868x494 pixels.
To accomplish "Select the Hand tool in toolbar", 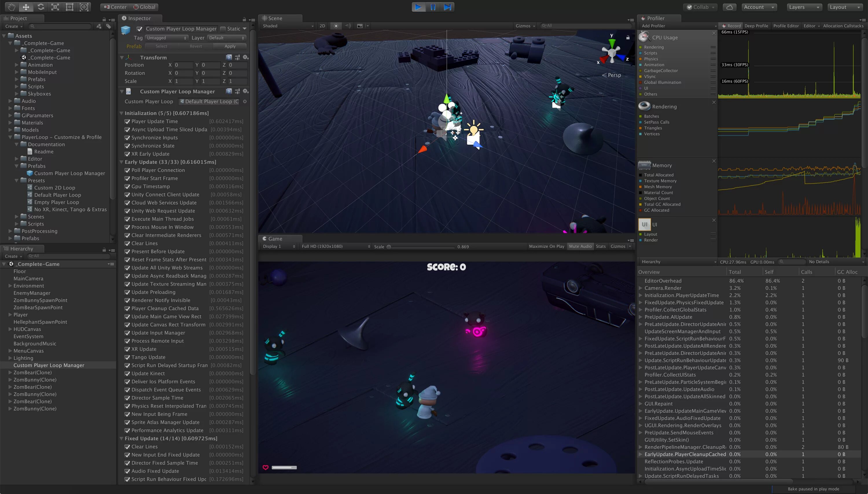I will (x=11, y=7).
